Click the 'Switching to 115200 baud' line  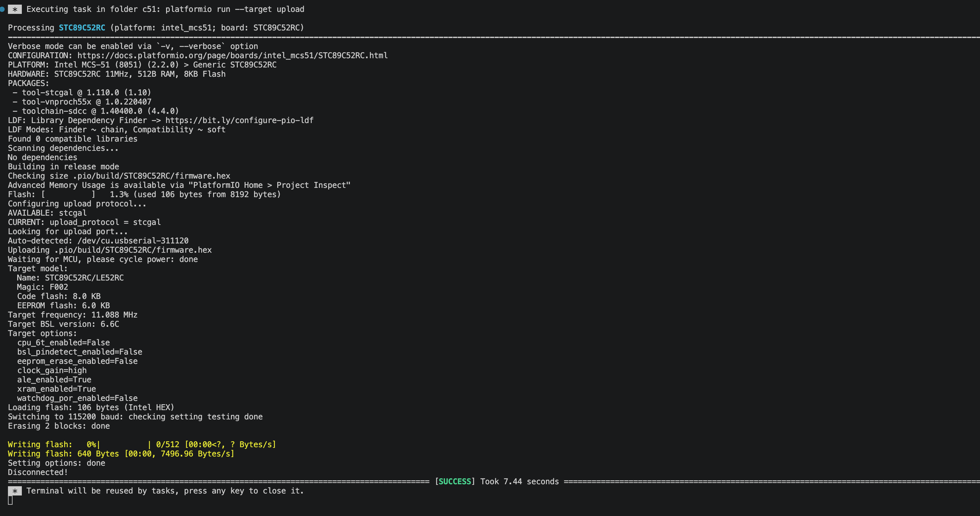pyautogui.click(x=135, y=417)
